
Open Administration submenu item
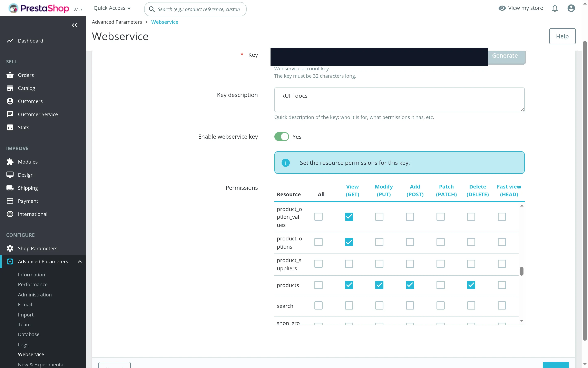[x=35, y=294]
